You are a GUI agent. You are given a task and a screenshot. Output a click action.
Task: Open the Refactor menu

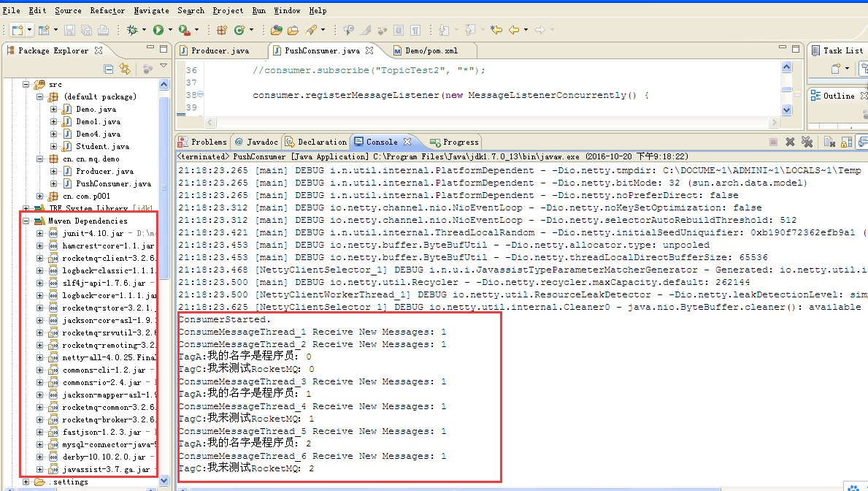[x=107, y=10]
